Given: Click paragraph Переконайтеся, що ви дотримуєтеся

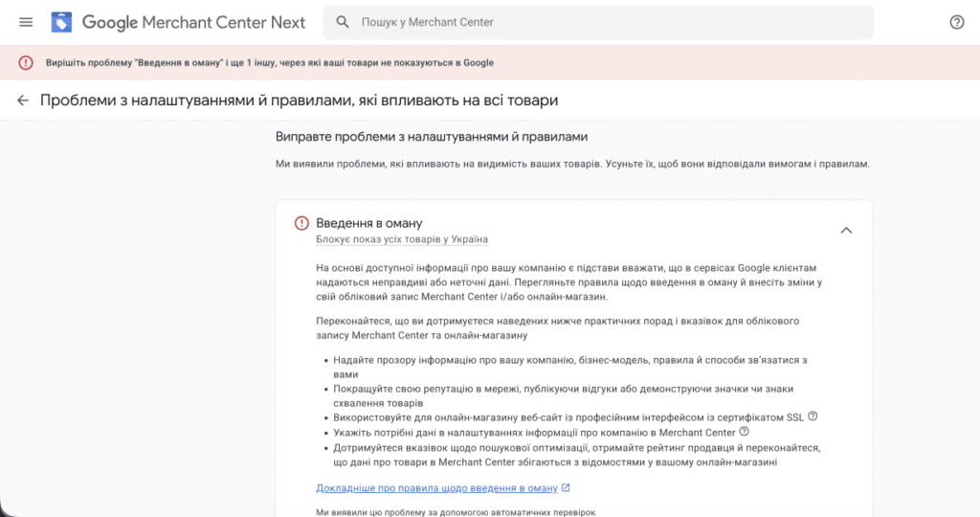Looking at the screenshot, I should coord(558,328).
